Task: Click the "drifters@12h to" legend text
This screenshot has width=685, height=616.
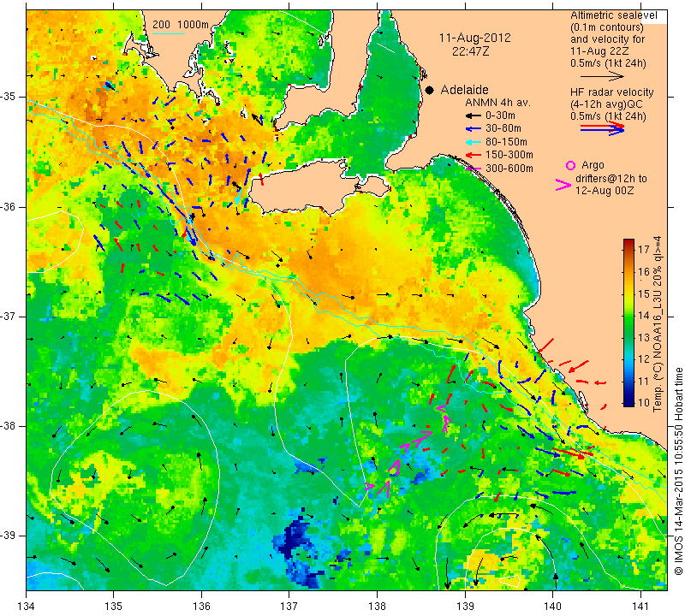Action: 611,179
